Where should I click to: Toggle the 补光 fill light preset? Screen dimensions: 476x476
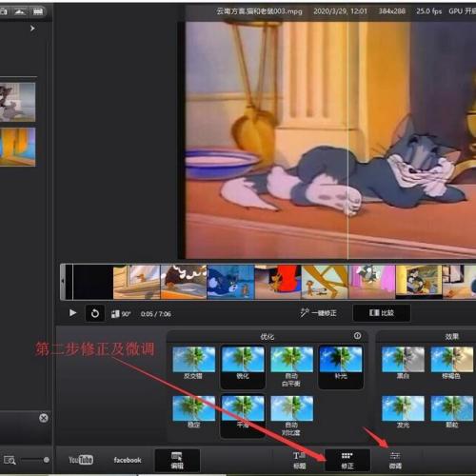tap(341, 367)
